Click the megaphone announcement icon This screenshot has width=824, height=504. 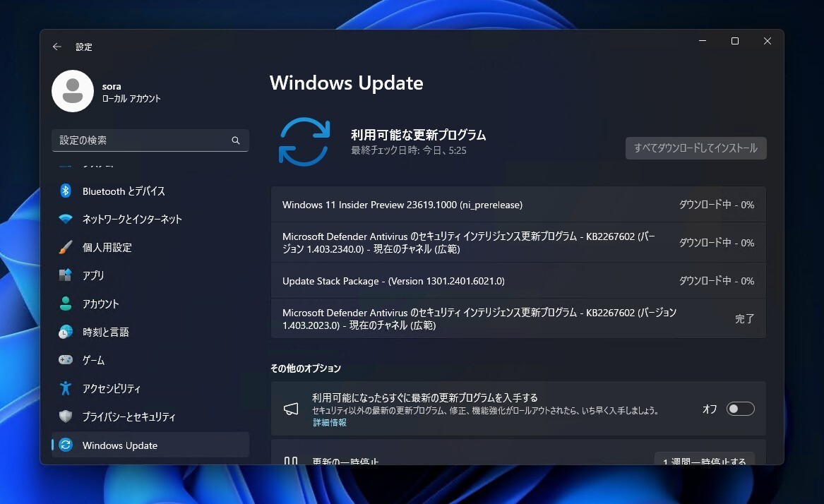(x=291, y=408)
